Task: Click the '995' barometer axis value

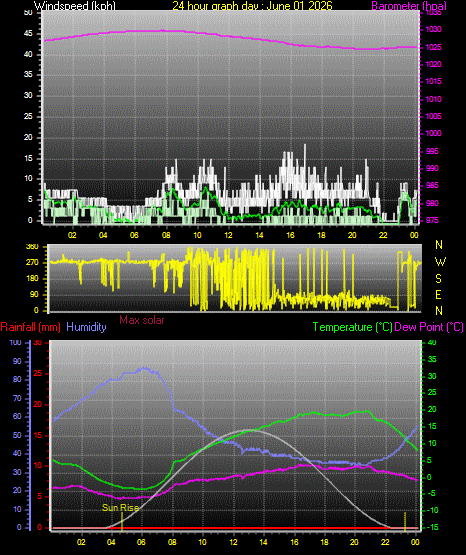Action: [432, 151]
